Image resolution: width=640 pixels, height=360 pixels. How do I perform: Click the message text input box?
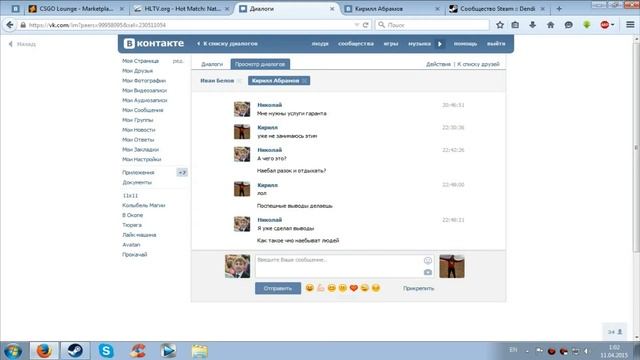(344, 266)
